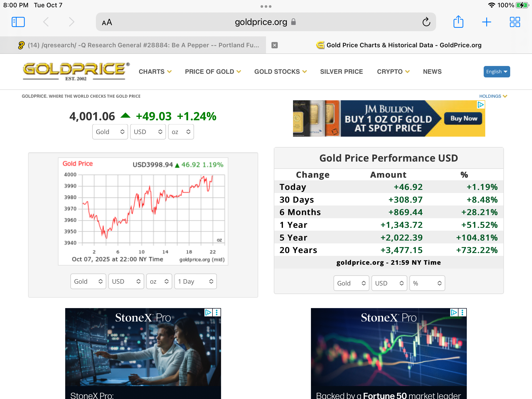Image resolution: width=532 pixels, height=399 pixels.
Task: Tap the new tab plus icon
Action: 486,22
